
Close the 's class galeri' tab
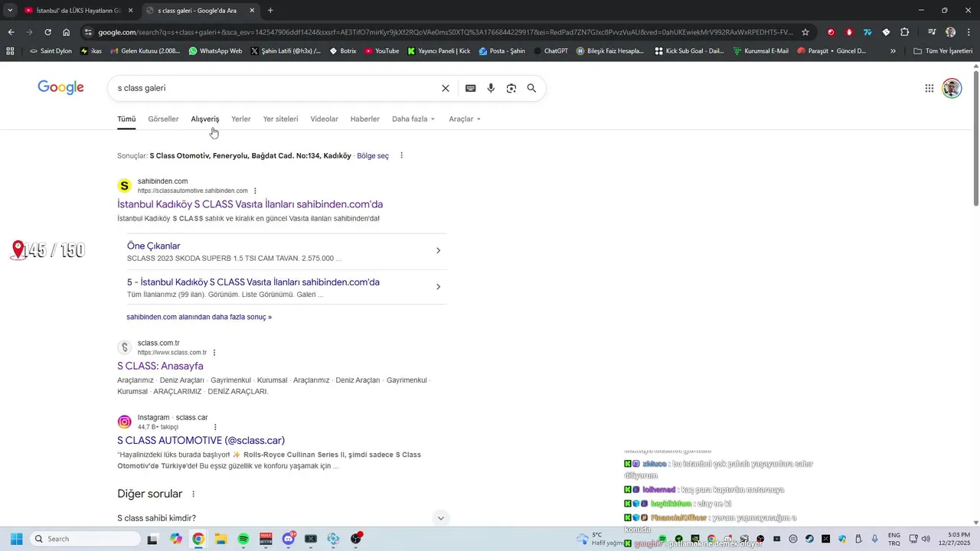252,11
